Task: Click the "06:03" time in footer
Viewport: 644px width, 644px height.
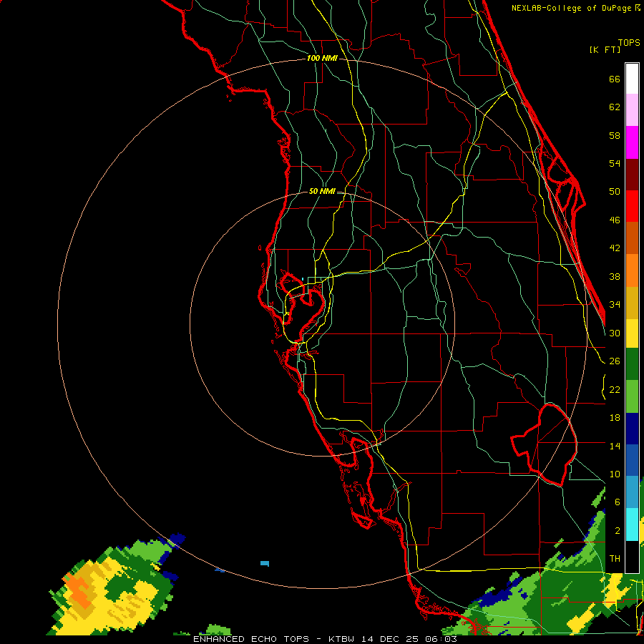Action: point(441,639)
